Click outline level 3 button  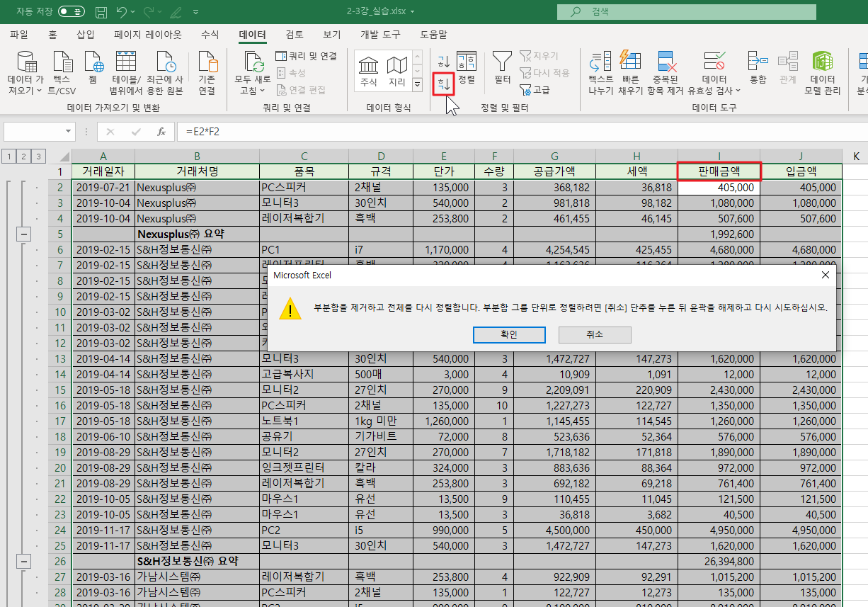pyautogui.click(x=38, y=156)
